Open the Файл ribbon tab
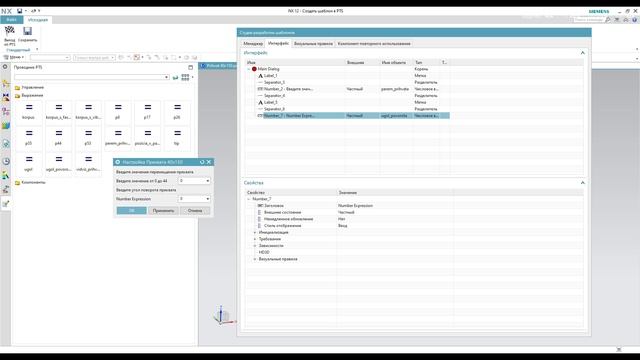This screenshot has height=360, width=640. point(11,20)
